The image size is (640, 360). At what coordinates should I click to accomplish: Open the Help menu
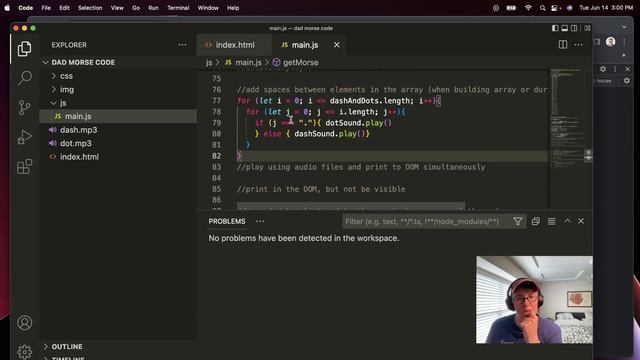[233, 8]
